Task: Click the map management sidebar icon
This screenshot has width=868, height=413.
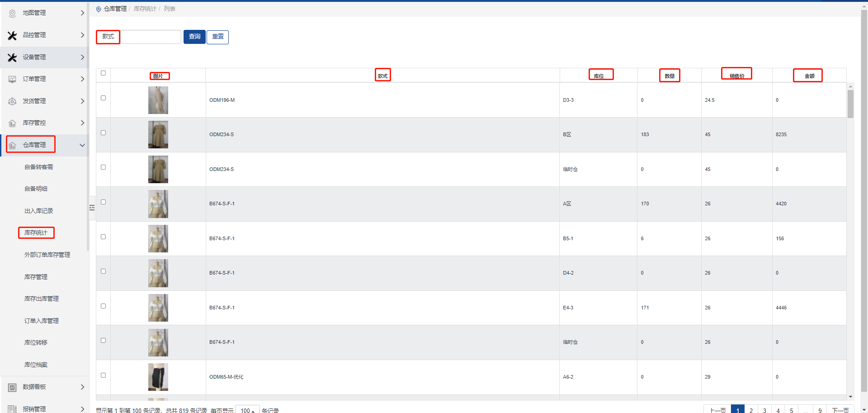Action: tap(12, 13)
